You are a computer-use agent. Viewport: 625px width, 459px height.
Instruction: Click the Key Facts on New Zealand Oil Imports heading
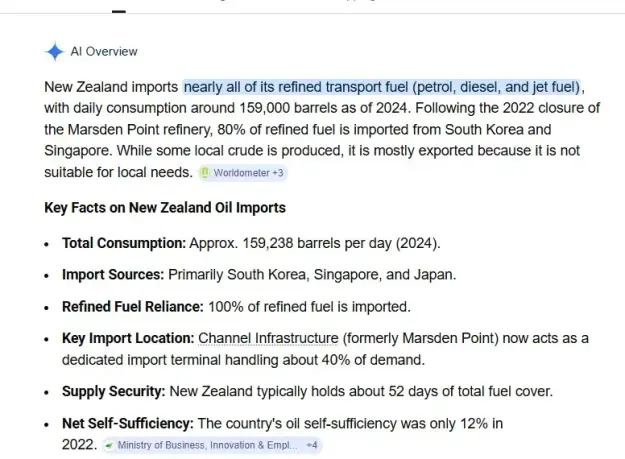tap(165, 208)
